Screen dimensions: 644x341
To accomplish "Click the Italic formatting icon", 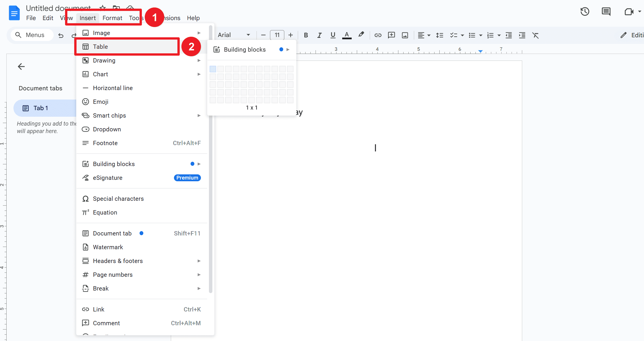I will pyautogui.click(x=319, y=34).
